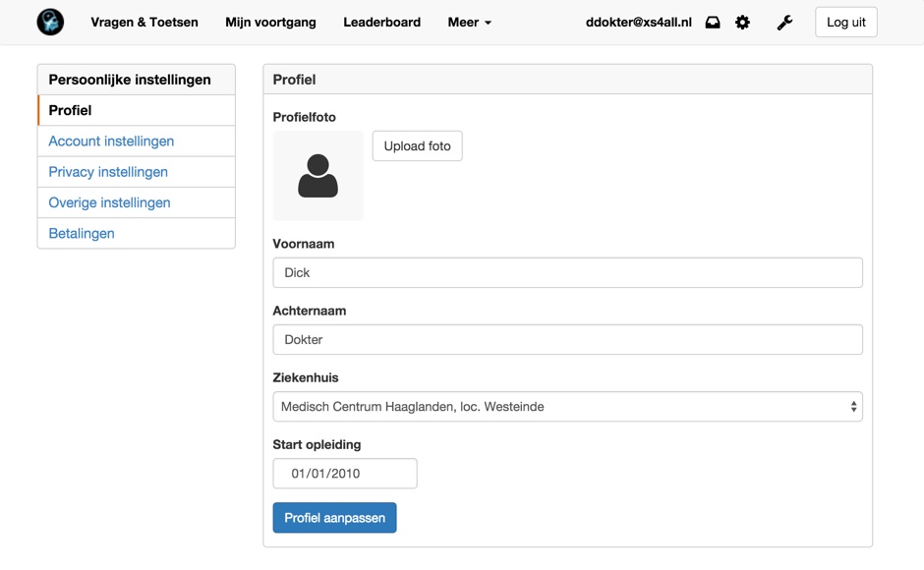Open the Ziekenhuis hospital dropdown
The height and width of the screenshot is (570, 924).
(x=567, y=407)
